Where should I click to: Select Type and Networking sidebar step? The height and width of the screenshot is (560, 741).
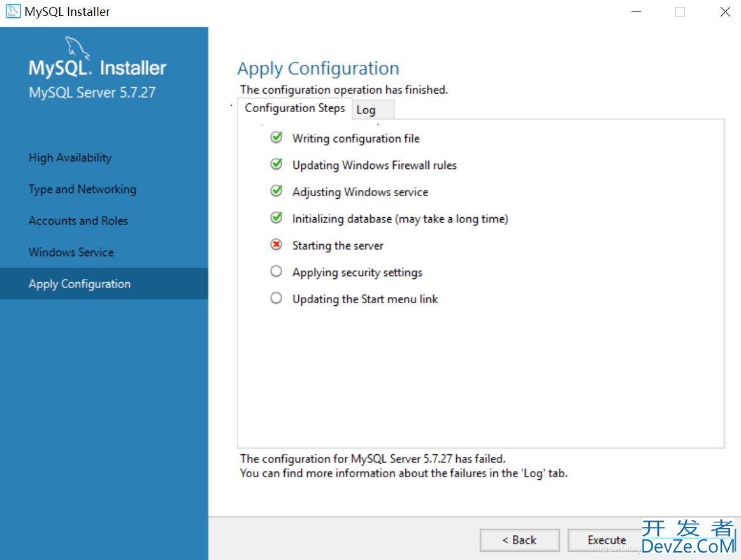(x=82, y=189)
